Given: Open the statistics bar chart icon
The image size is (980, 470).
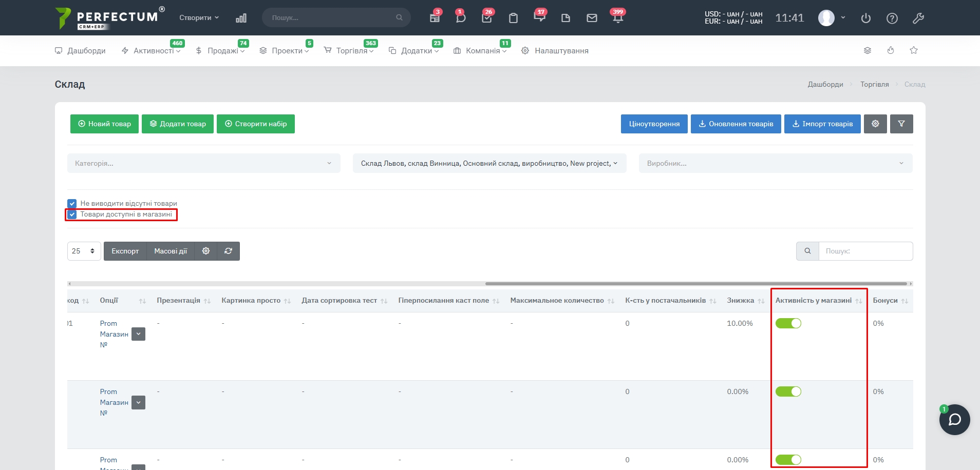Looking at the screenshot, I should 241,18.
